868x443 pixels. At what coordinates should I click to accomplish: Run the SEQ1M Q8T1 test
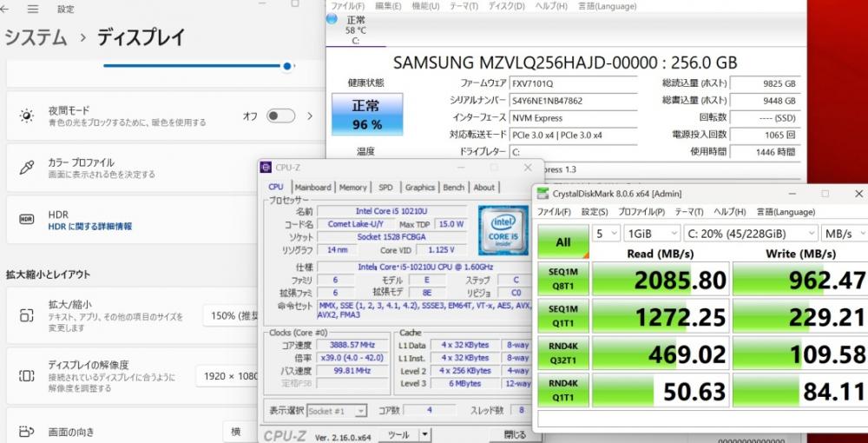tap(563, 279)
